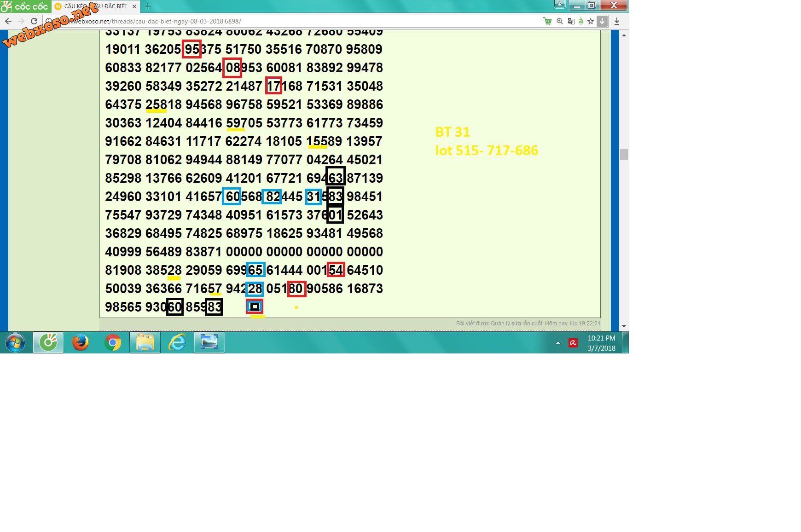The height and width of the screenshot is (532, 801).
Task: Switch to Cốc Cốc in the taskbar
Action: coord(48,343)
